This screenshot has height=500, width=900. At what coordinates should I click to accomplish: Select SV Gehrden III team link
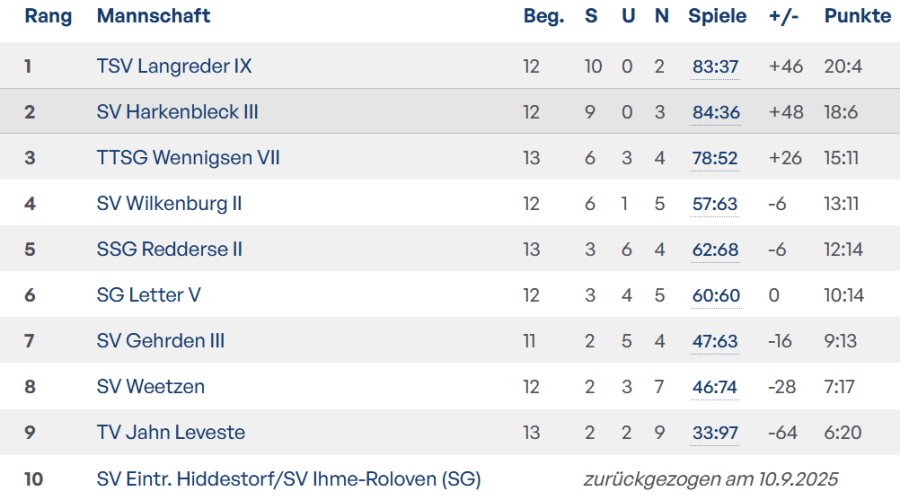tap(160, 341)
